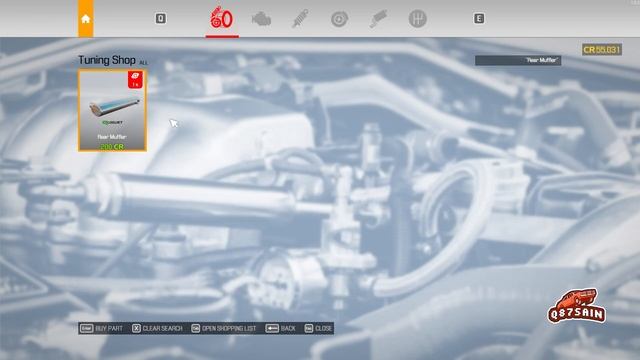Click the backspace key icon beside Back
Screen dimensions: 640x360
pos(272,328)
